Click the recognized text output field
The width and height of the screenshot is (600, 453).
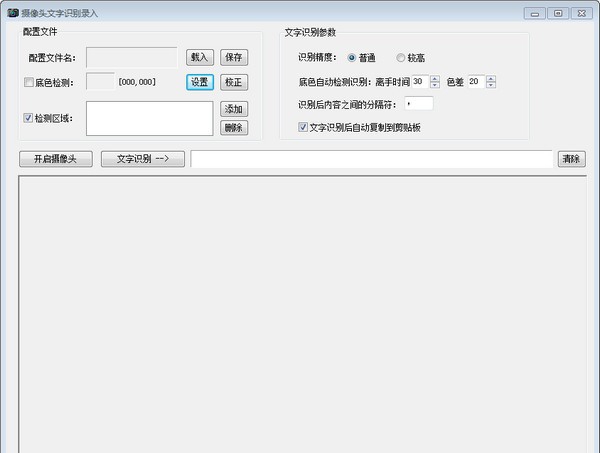click(x=372, y=159)
